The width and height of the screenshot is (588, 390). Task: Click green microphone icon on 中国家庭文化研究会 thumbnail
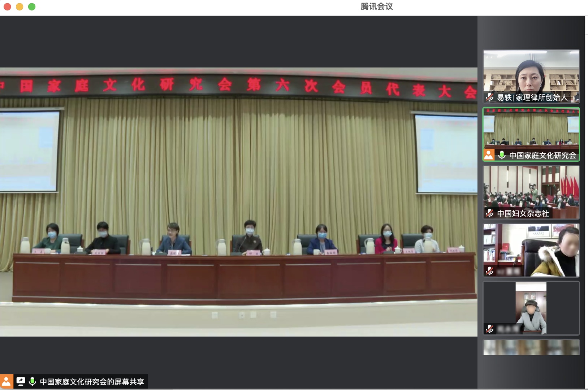[x=502, y=155]
